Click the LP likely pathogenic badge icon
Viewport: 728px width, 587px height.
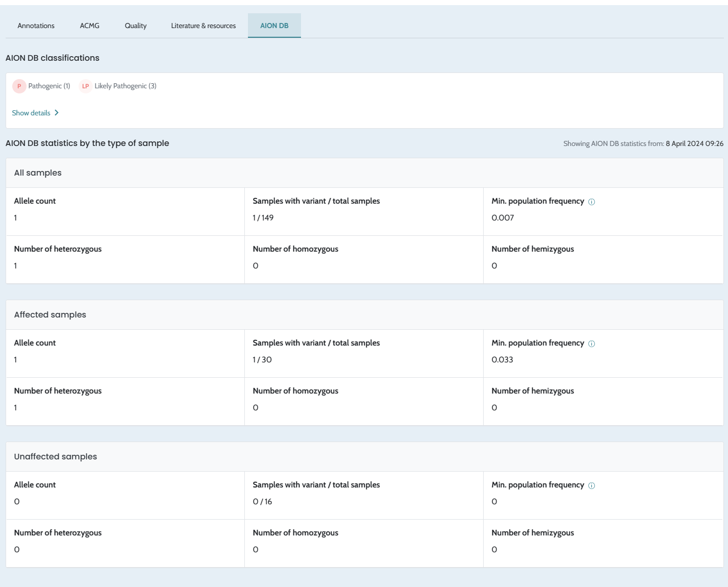[86, 86]
